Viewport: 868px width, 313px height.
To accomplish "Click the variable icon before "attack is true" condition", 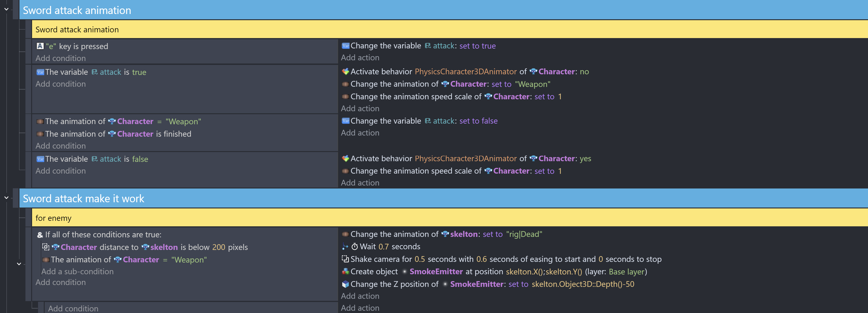I will tap(40, 72).
